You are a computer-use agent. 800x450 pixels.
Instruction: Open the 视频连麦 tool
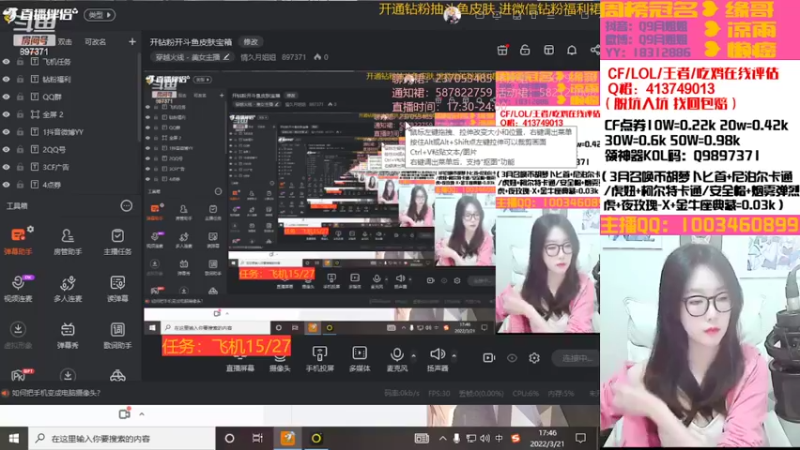coord(18,288)
